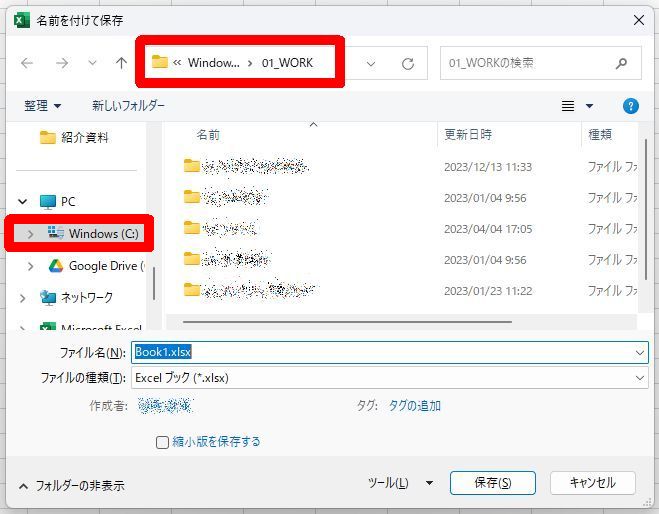Screen dimensions: 659x514
Task: Click the horizontal scrollbar in file list
Action: point(340,322)
